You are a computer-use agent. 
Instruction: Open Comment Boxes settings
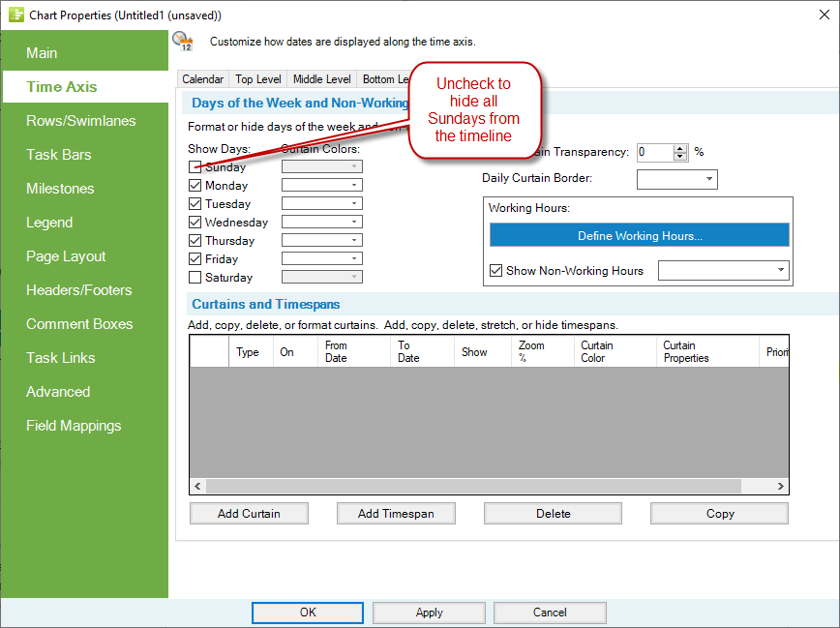84,323
